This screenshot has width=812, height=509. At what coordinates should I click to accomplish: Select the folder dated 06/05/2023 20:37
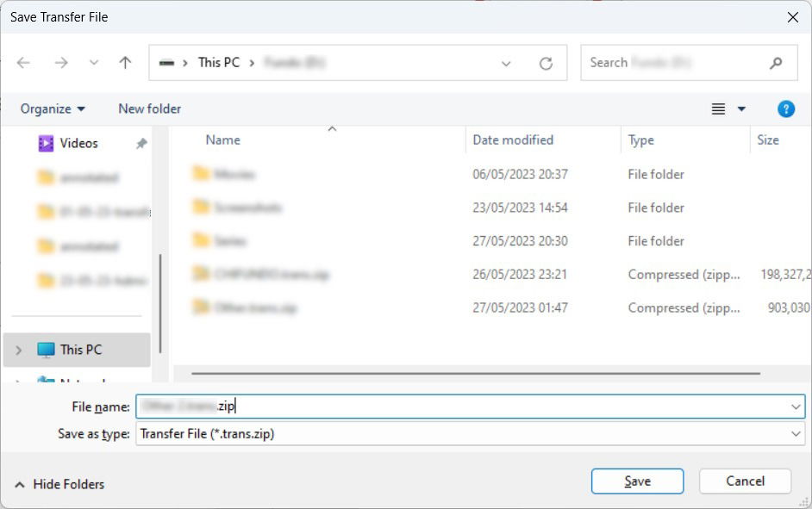492,174
